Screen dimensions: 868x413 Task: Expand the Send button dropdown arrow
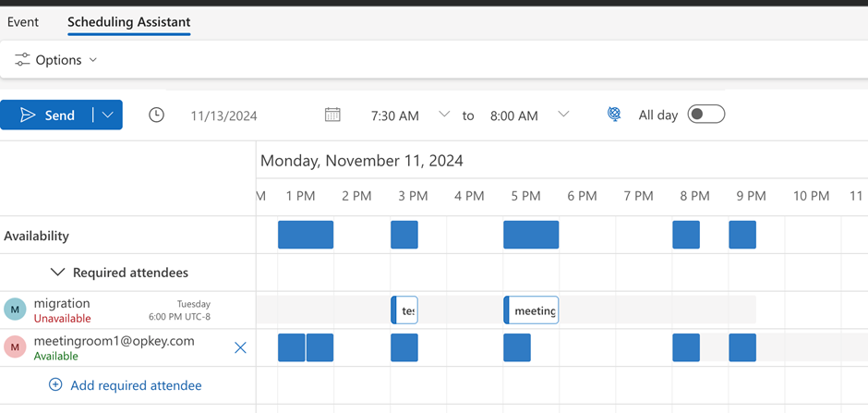108,115
